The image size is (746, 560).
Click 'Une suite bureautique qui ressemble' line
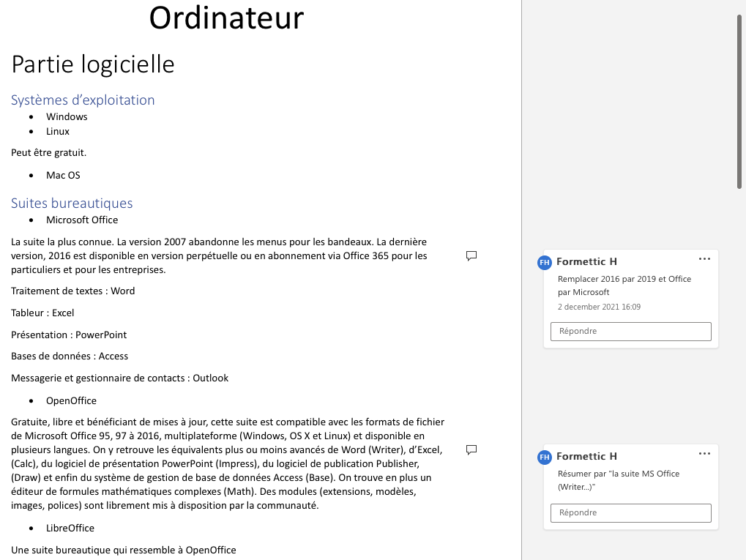tap(124, 550)
